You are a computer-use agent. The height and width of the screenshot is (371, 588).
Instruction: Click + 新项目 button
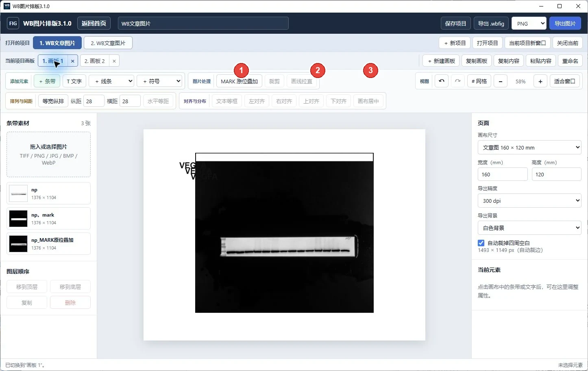[x=455, y=43]
